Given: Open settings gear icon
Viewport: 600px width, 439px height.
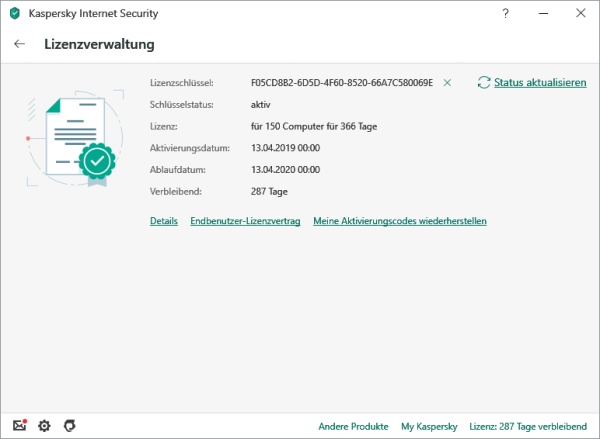Looking at the screenshot, I should click(x=44, y=426).
